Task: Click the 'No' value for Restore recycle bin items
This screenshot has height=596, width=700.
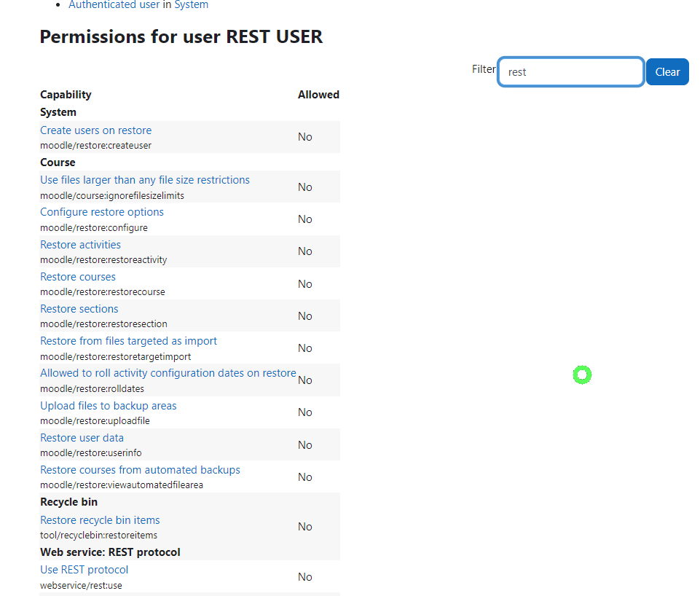Action: tap(305, 527)
